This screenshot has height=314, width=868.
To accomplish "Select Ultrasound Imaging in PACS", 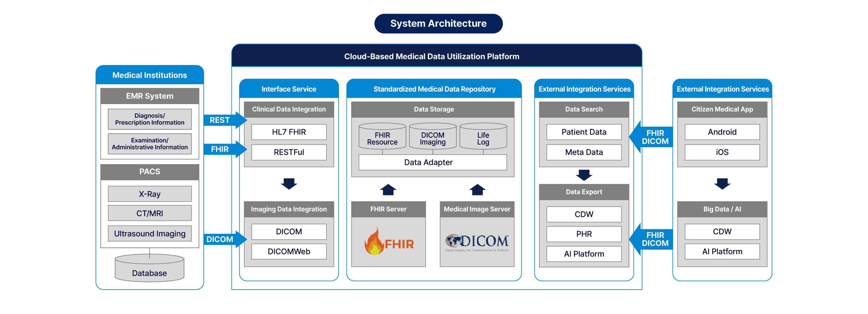I will [x=150, y=233].
